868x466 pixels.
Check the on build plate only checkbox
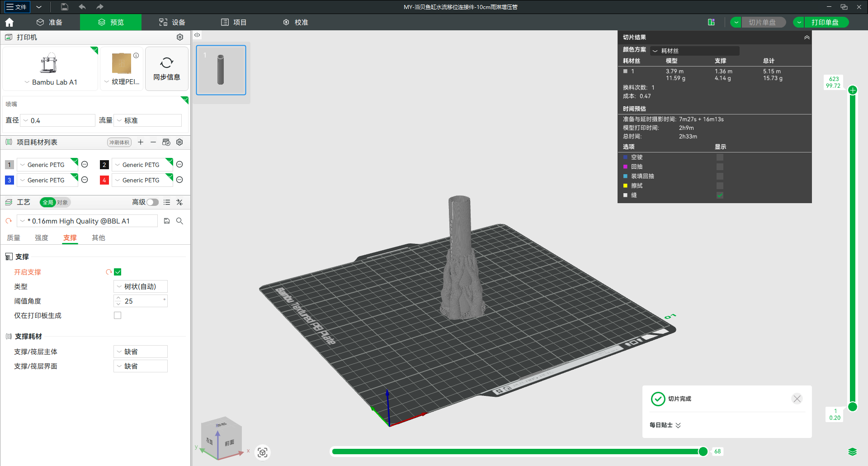pyautogui.click(x=118, y=315)
